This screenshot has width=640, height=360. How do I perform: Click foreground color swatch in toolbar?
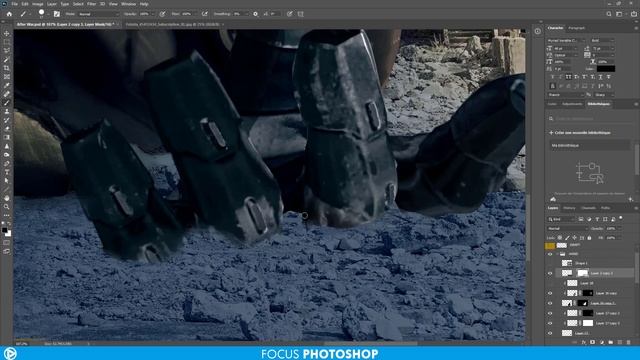pyautogui.click(x=5, y=230)
